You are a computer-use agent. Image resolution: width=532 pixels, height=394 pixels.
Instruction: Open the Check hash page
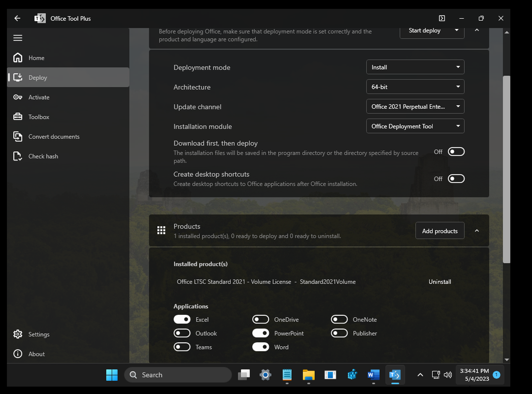coord(68,156)
